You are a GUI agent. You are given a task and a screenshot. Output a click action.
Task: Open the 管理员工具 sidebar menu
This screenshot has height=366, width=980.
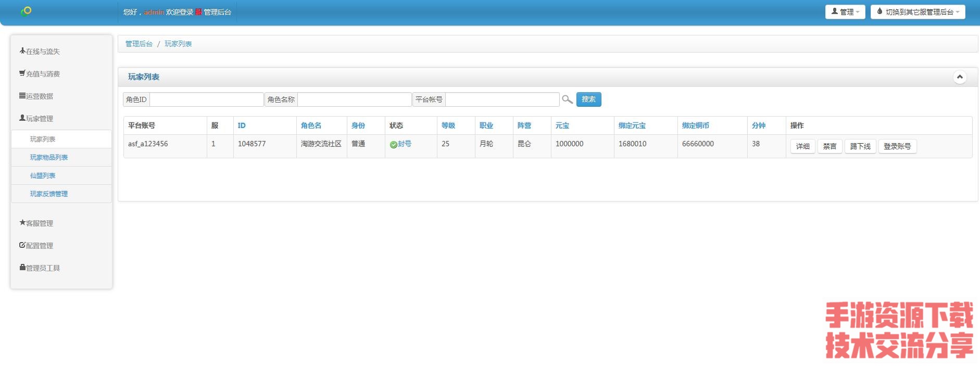pos(40,268)
